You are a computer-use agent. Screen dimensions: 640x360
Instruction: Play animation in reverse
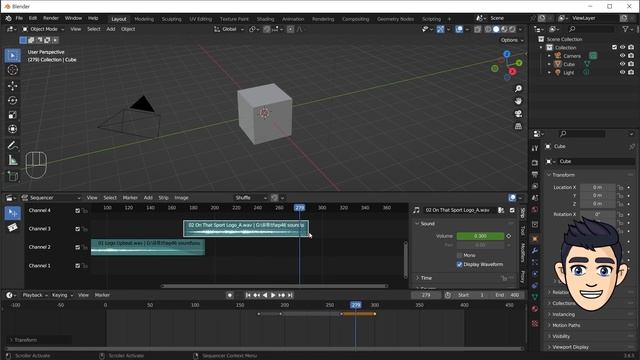click(265, 295)
